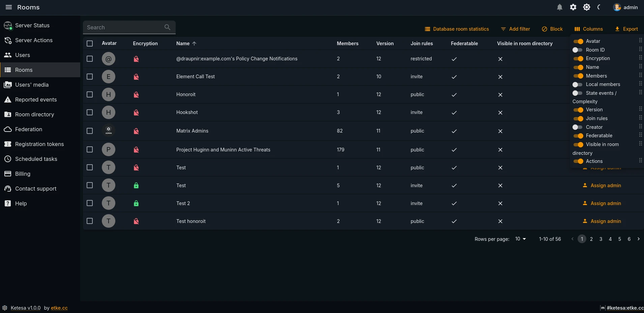Check the Matrix Admins row checkbox

click(90, 131)
